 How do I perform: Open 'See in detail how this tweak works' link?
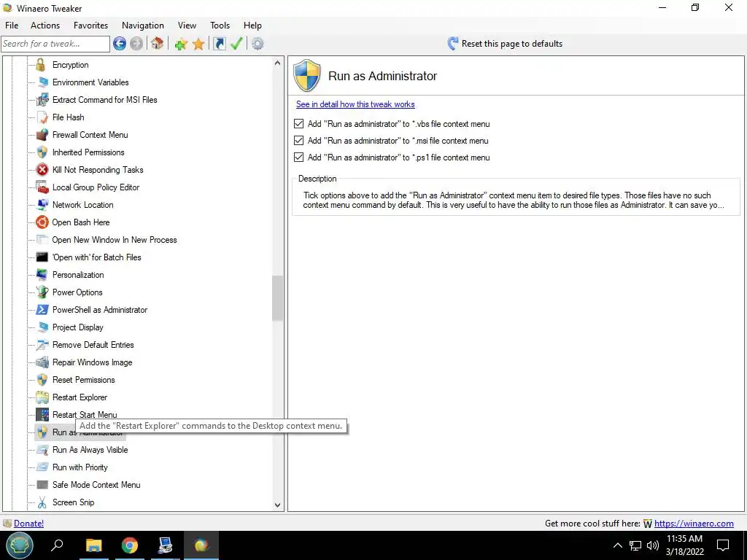tap(355, 104)
